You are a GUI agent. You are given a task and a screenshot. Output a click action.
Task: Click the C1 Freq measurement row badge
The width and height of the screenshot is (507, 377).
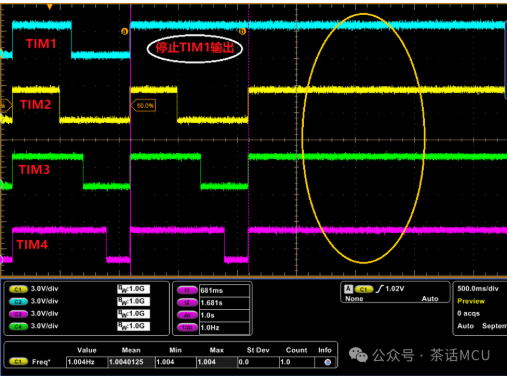[x=18, y=362]
